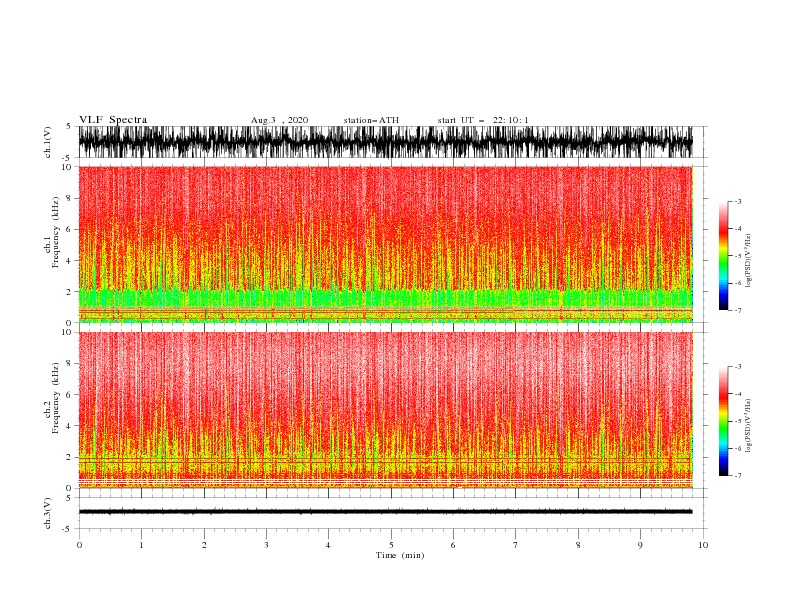The height and width of the screenshot is (612, 792).
Task: Click the "ch.1(V)" waveform axis label
Action: coord(48,142)
